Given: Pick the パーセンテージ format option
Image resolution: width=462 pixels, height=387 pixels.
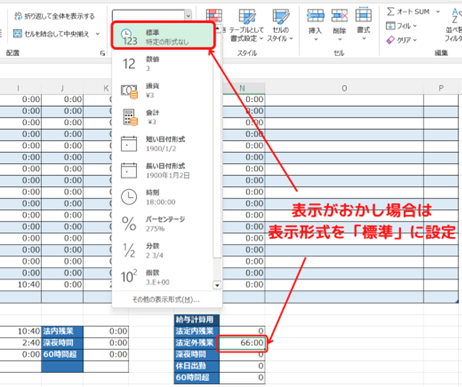Looking at the screenshot, I should pos(163,224).
